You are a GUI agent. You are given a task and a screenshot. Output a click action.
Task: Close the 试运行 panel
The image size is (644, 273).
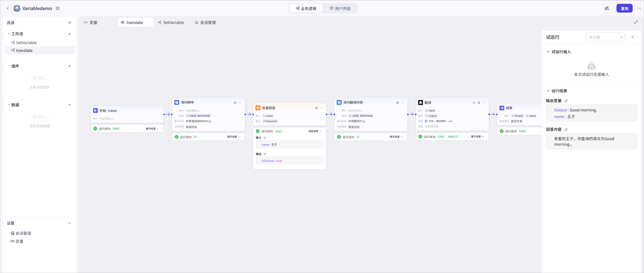click(x=633, y=37)
